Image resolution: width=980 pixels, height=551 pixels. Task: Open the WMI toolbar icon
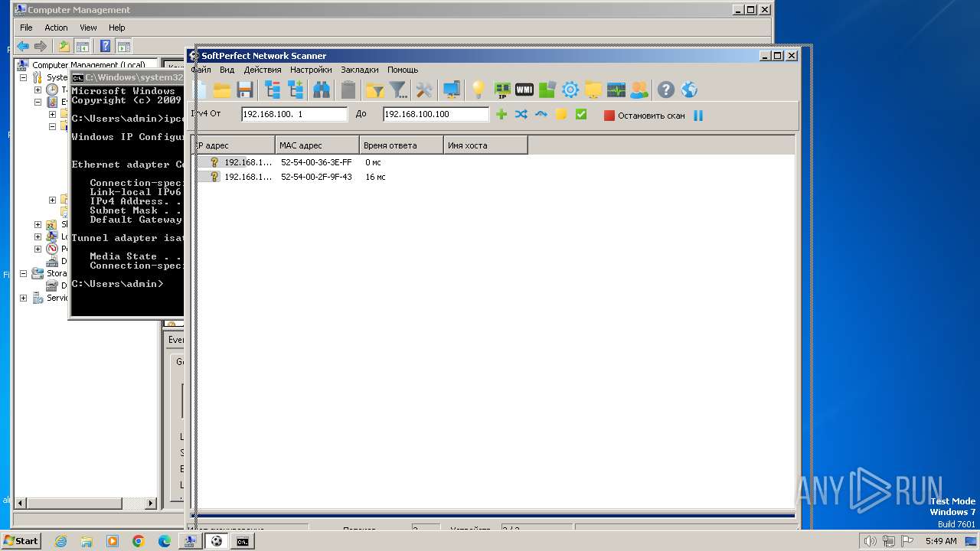pos(524,90)
